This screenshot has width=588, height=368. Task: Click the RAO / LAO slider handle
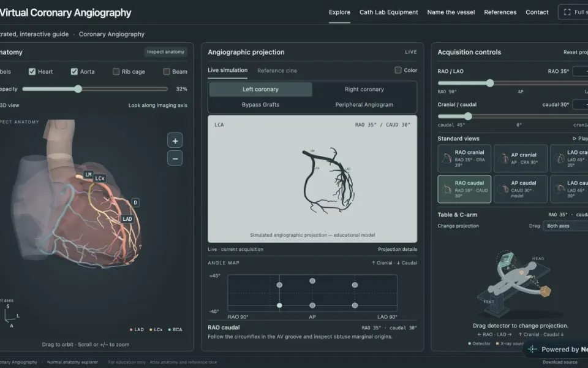click(490, 83)
